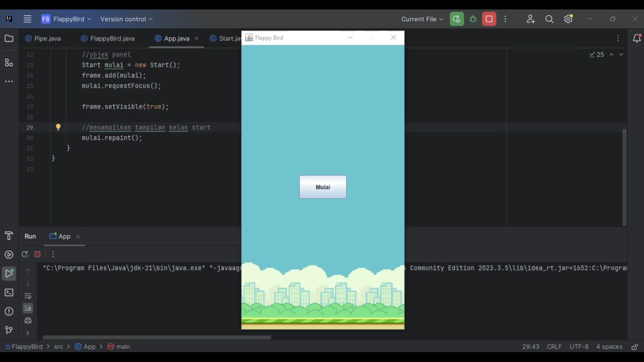644x362 pixels.
Task: Click the frame.setVisible(true); code line
Action: pos(125,107)
